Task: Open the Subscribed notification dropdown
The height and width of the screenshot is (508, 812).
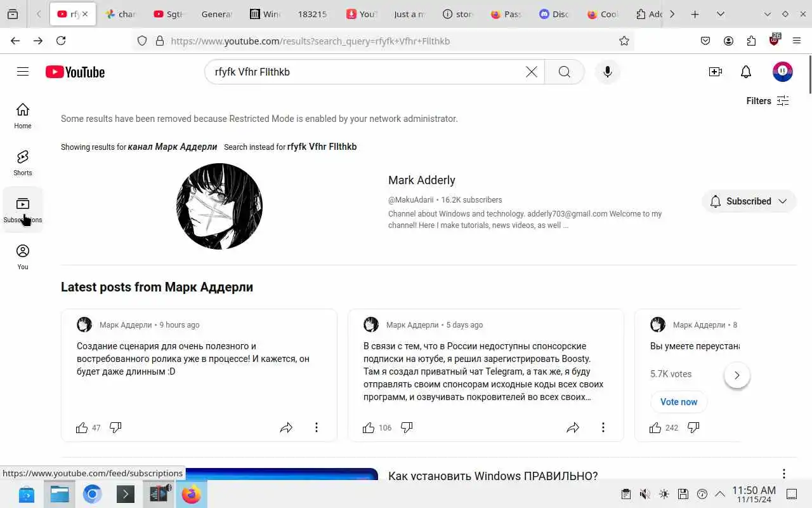Action: point(749,201)
